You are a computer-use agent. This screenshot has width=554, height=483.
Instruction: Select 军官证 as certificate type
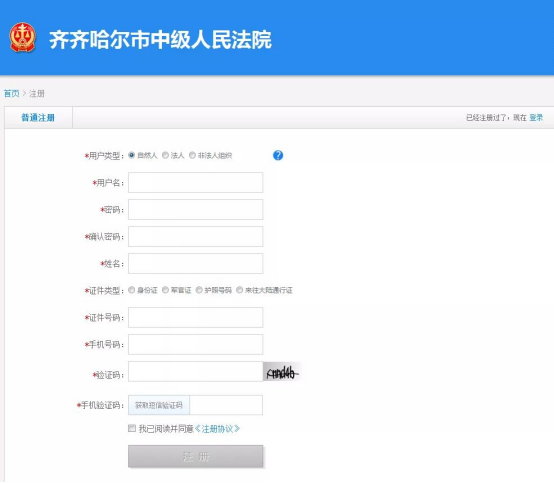[165, 290]
